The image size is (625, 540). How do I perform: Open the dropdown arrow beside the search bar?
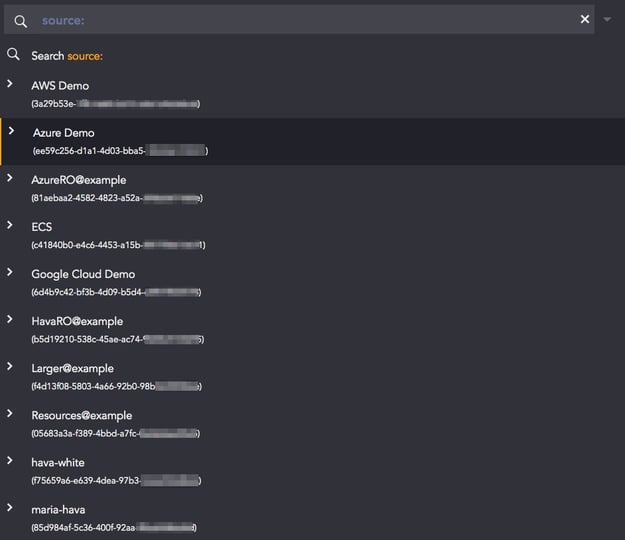coord(607,19)
